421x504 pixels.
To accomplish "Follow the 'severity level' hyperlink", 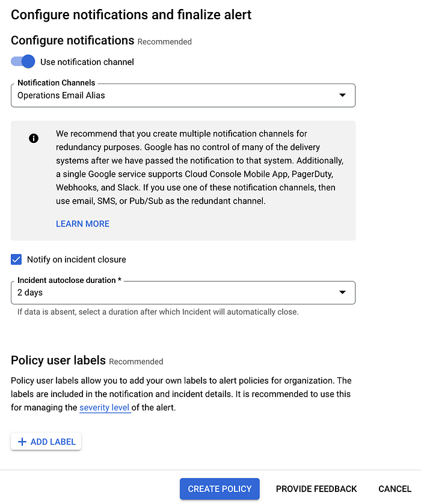I will click(105, 407).
